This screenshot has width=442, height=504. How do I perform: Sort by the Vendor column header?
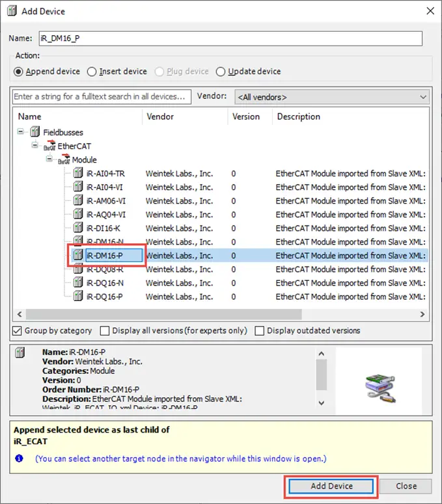click(185, 116)
